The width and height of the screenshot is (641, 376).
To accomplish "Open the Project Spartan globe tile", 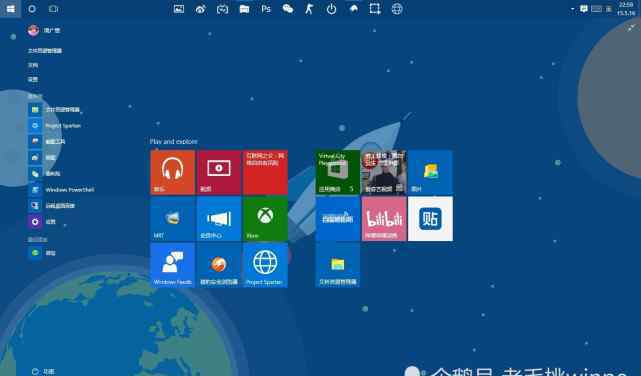I will 265,265.
